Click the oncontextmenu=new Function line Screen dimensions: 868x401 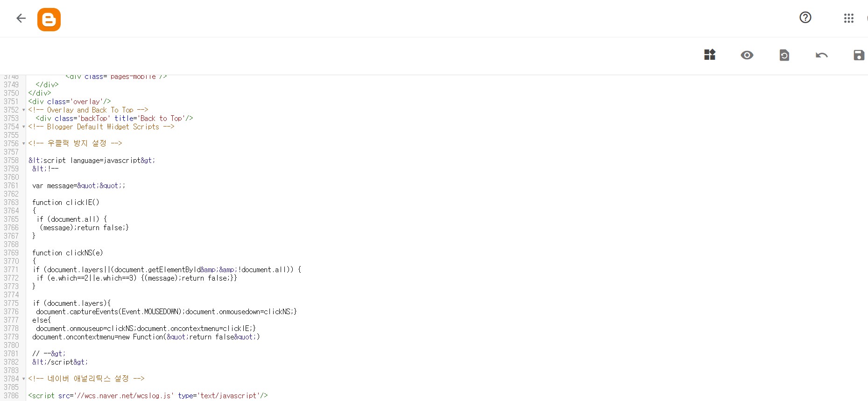point(146,337)
